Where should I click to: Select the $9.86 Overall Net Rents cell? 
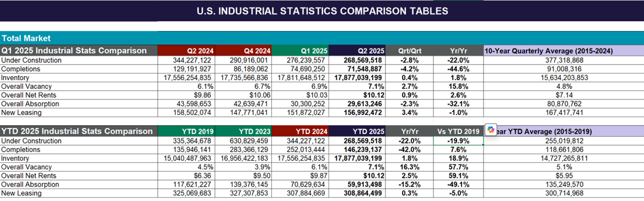click(x=186, y=95)
